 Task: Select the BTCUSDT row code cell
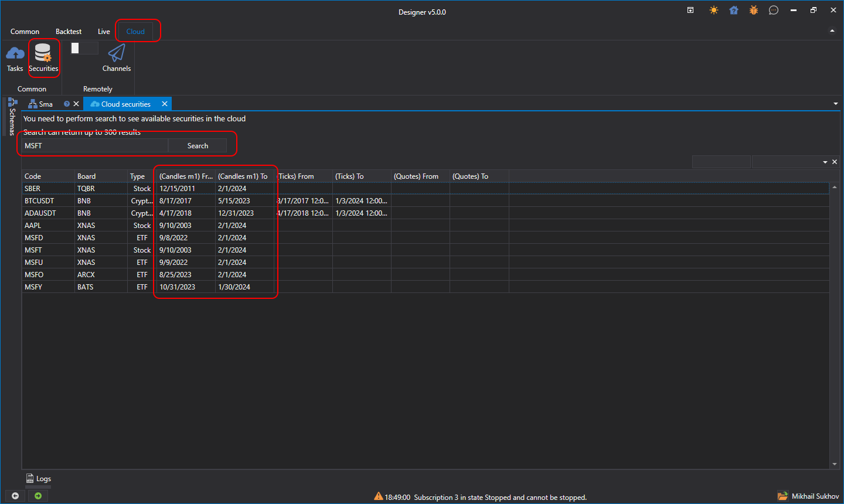tap(48, 201)
